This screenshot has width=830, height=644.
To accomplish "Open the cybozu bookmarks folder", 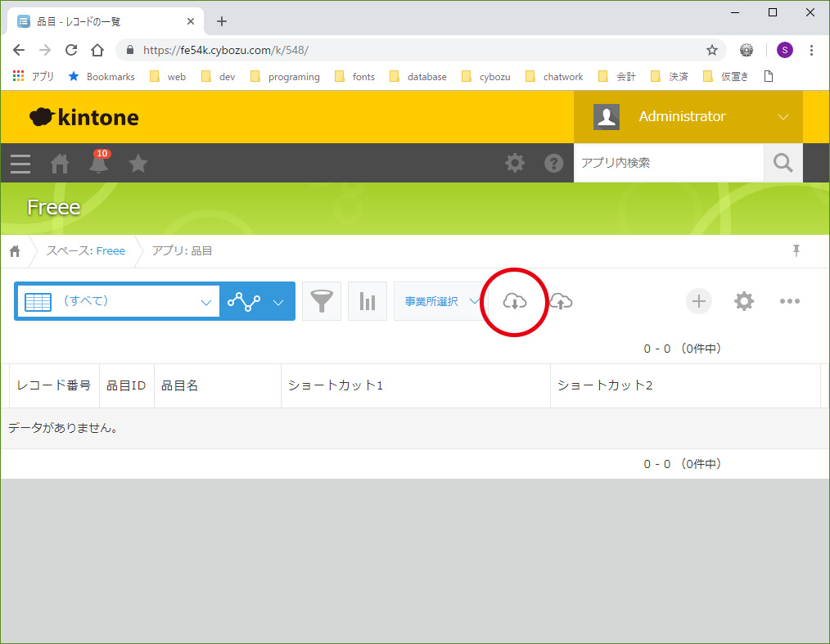I will coord(486,76).
